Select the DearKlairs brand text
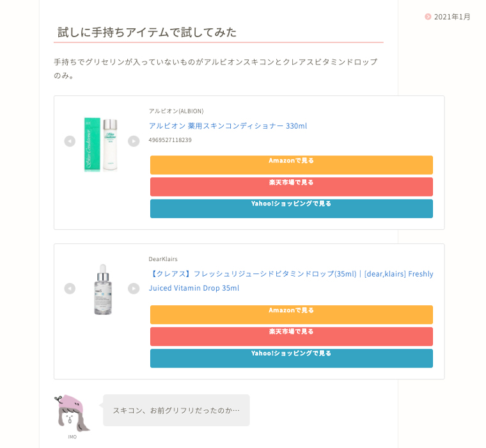The width and height of the screenshot is (486, 448). (163, 259)
